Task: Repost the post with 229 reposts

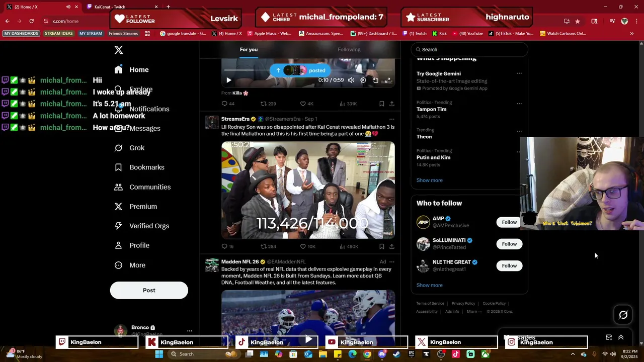Action: coord(268,104)
